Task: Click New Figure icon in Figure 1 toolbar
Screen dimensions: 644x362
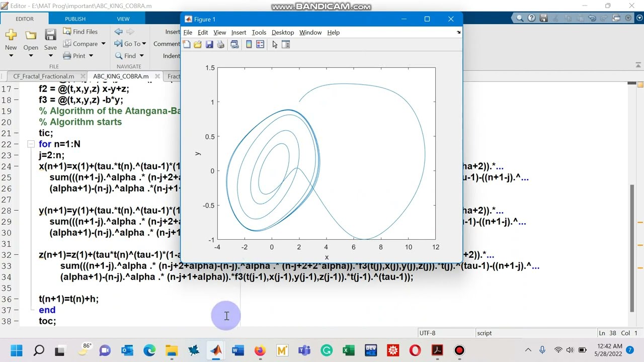Action: coord(187,45)
